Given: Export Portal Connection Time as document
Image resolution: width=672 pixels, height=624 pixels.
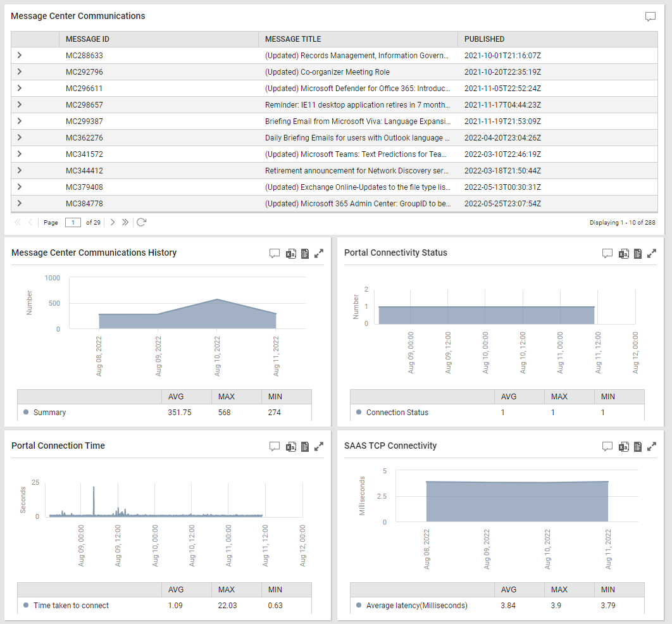Looking at the screenshot, I should [305, 447].
